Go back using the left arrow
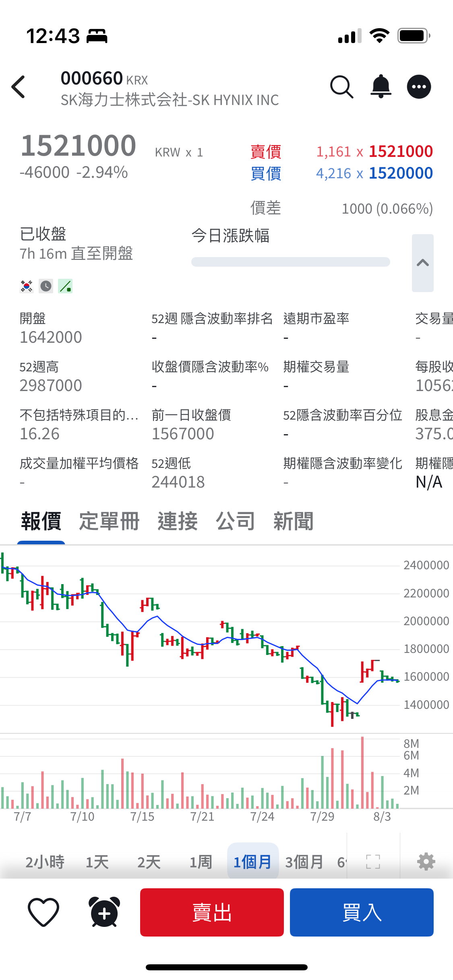 19,86
